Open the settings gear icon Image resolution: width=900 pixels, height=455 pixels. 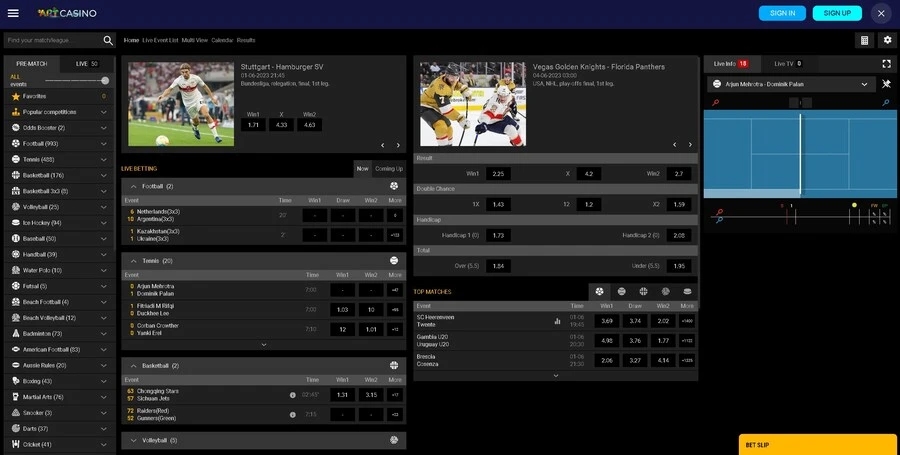887,40
